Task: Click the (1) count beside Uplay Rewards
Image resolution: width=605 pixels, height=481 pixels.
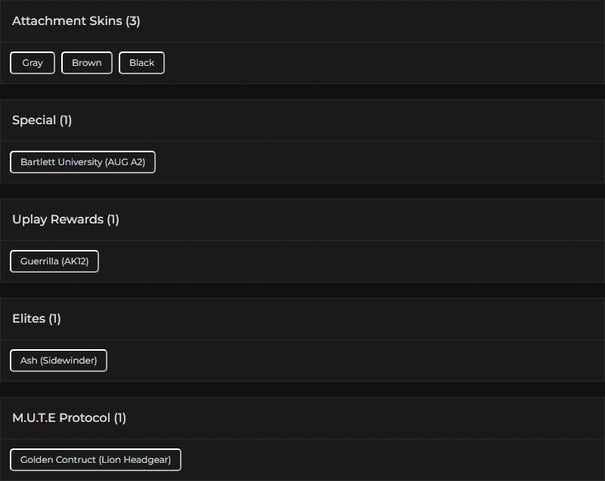Action: click(113, 219)
